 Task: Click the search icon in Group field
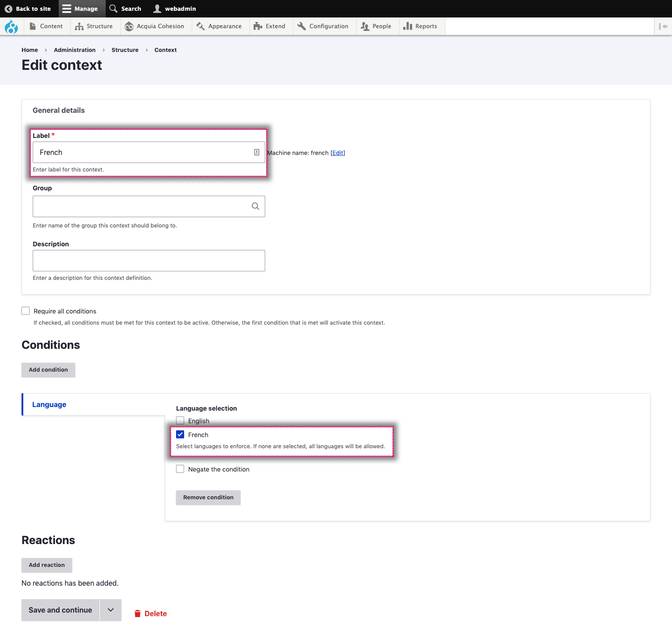[255, 206]
